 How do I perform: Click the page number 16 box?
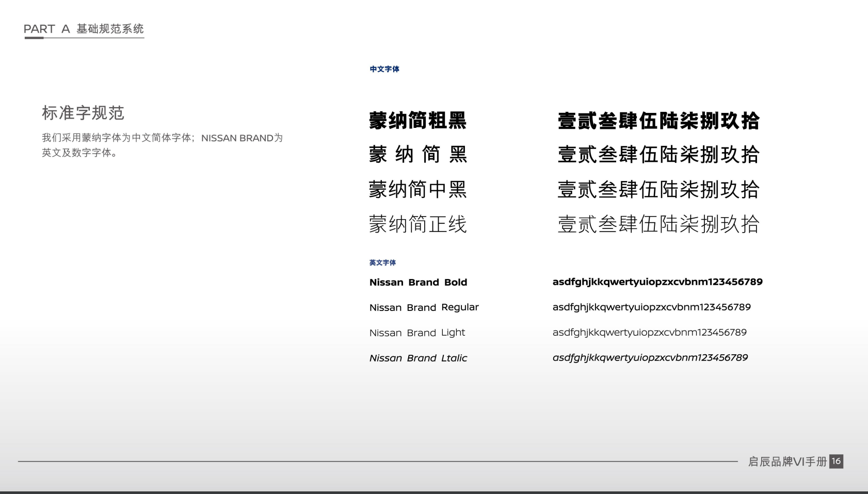click(x=837, y=462)
